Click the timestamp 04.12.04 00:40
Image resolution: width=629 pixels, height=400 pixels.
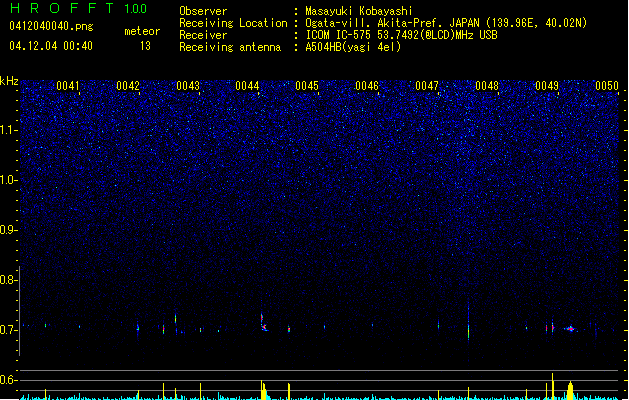tap(51, 46)
